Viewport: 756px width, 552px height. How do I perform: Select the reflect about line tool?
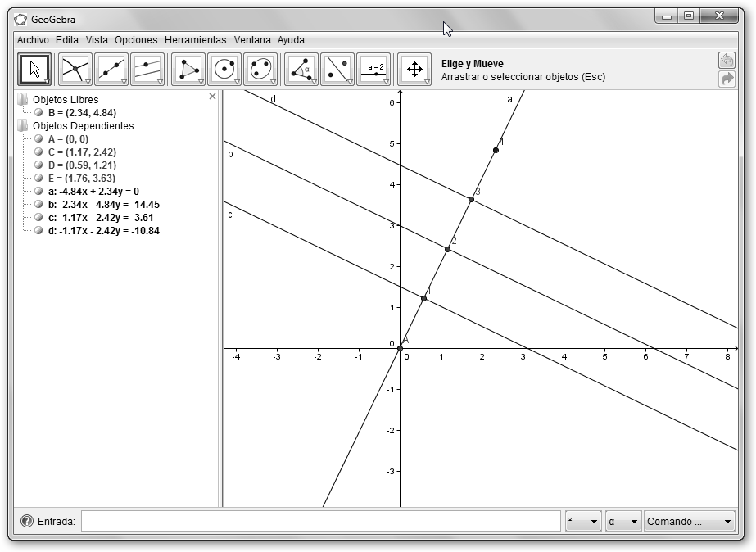tap(337, 70)
